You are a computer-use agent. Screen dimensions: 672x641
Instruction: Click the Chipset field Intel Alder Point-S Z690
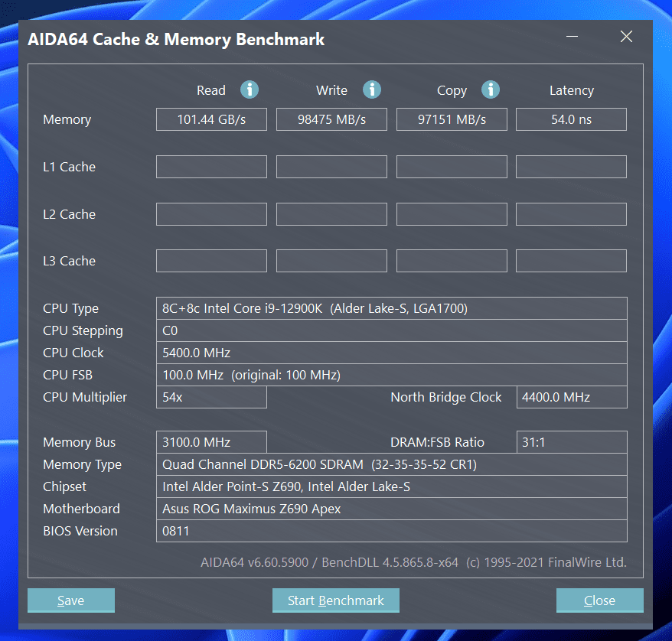392,486
